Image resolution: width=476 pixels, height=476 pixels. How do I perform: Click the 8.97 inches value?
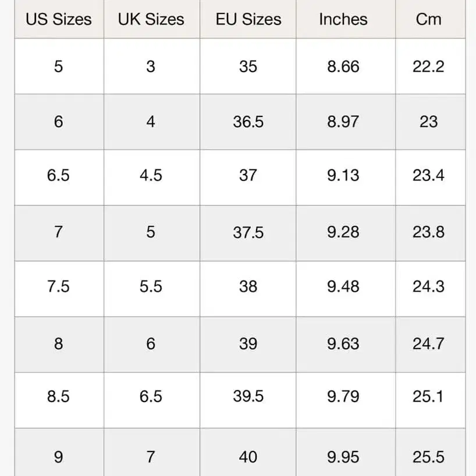[x=343, y=122]
